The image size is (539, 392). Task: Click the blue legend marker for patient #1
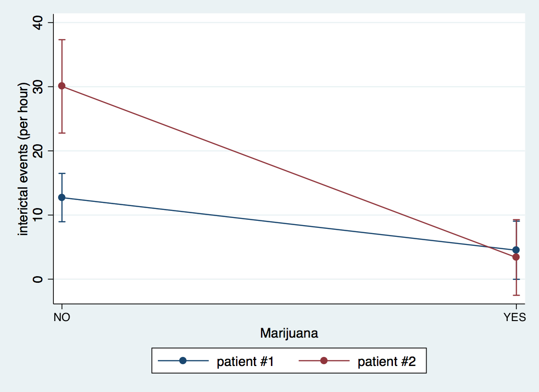(x=183, y=361)
